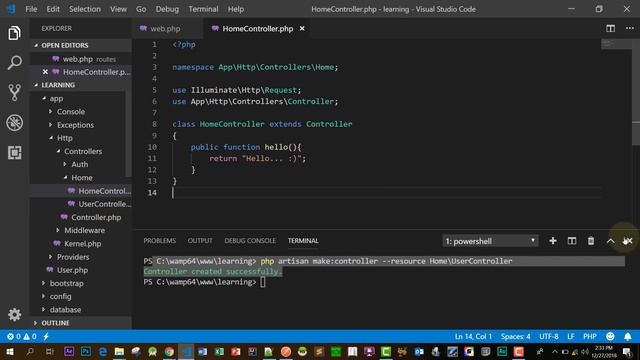The image size is (640, 360).
Task: Open the feedback smiley in status bar
Action: point(610,336)
